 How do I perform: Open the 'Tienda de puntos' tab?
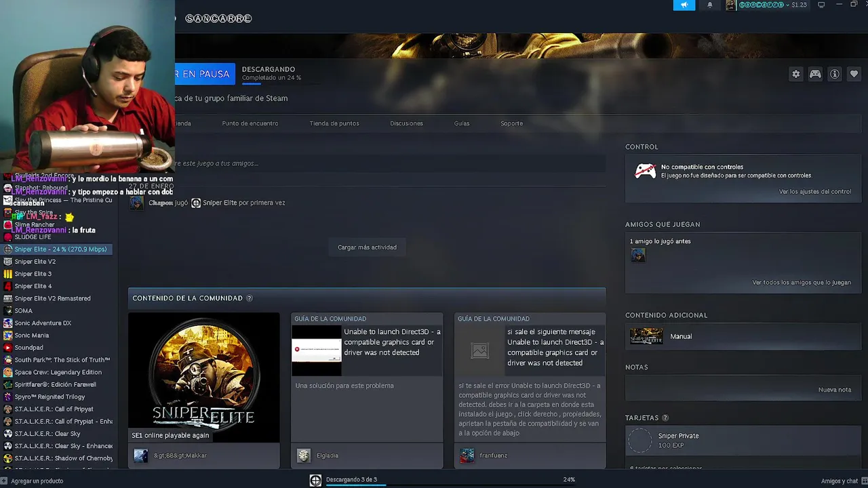[x=334, y=123]
